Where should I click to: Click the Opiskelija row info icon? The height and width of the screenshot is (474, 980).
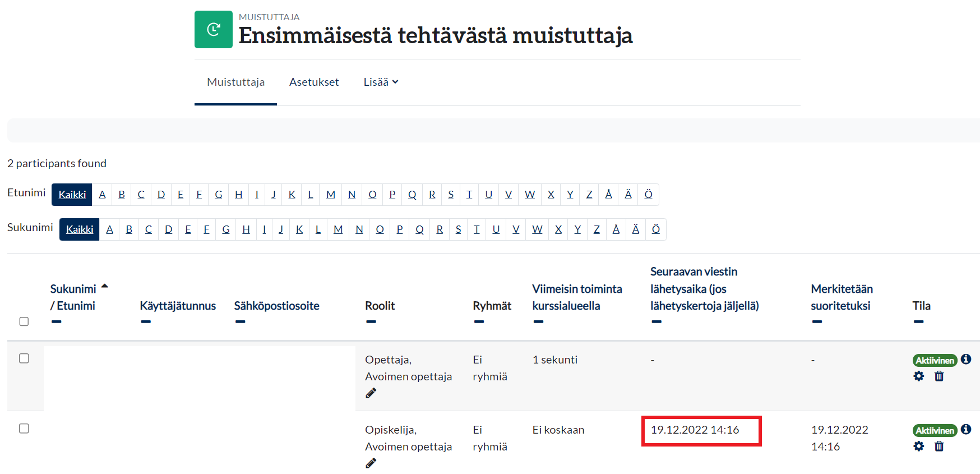[965, 429]
